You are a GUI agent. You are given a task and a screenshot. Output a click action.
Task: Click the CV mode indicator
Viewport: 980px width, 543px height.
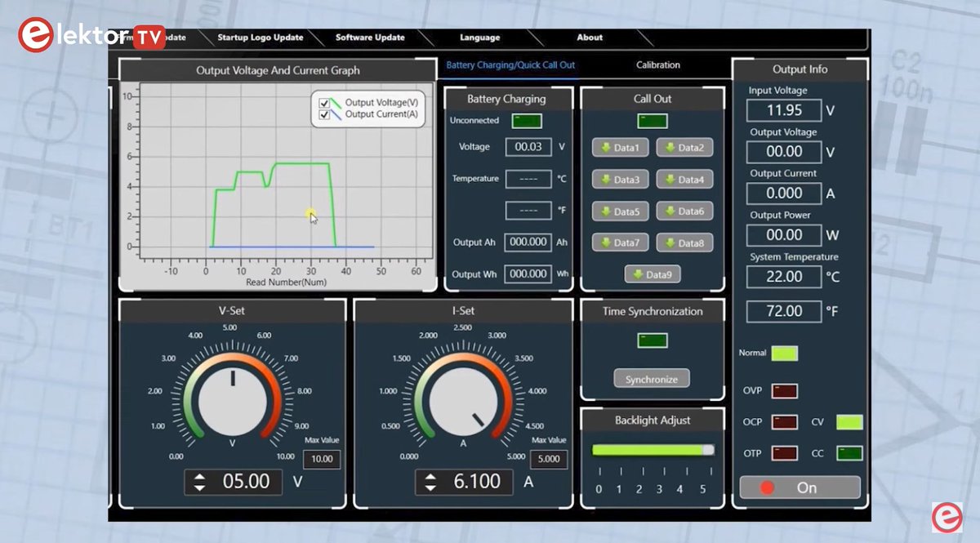tap(849, 422)
